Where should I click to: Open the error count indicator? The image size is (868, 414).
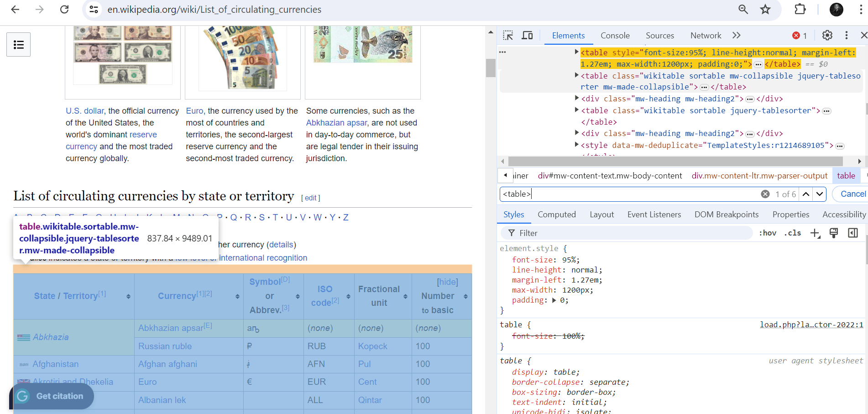point(800,36)
